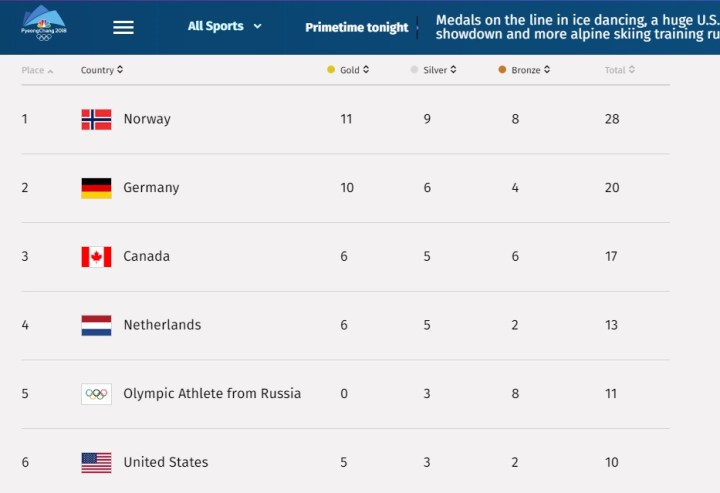Sort table by Place column
Screen dimensions: 720x493
(37, 70)
